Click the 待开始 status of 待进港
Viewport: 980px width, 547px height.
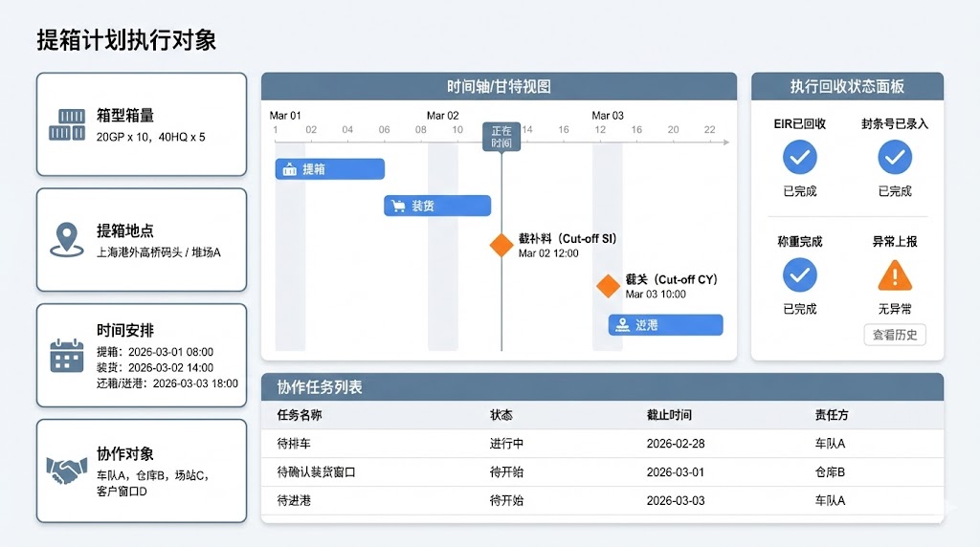point(506,500)
